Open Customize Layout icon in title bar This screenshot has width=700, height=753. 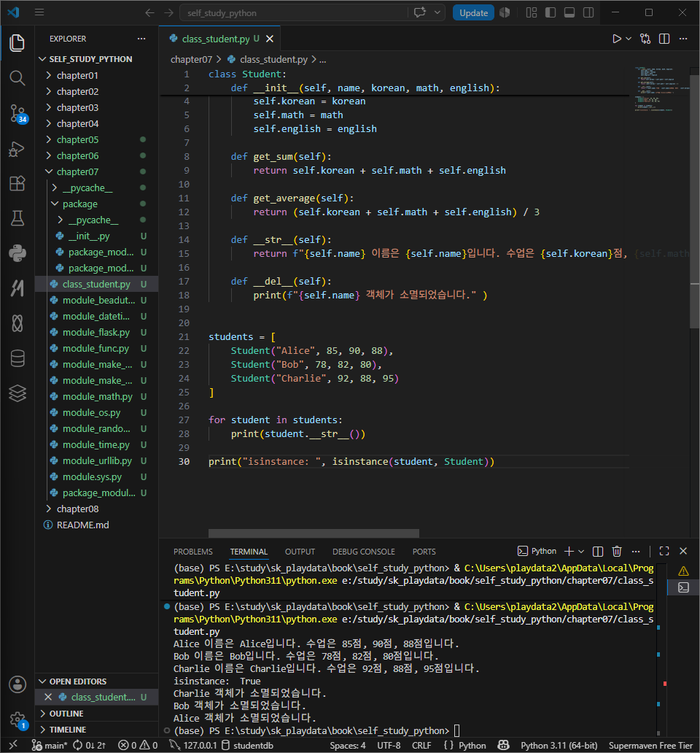[x=532, y=12]
